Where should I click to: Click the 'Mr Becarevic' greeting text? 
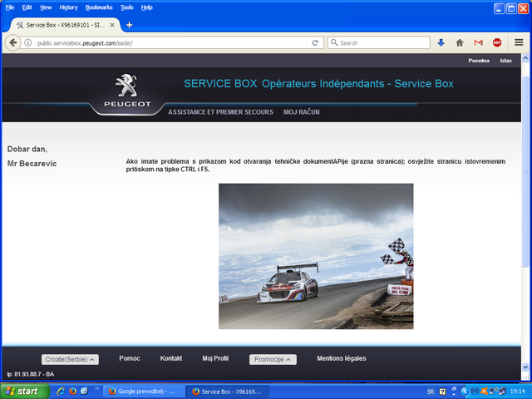point(32,164)
